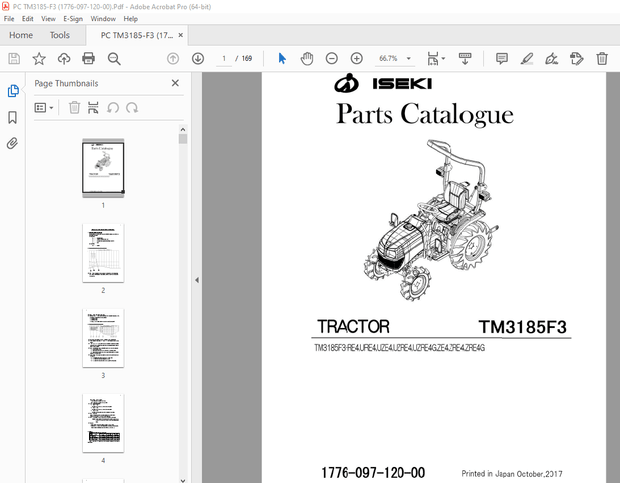Open the Window menu
Viewport: 620px width, 483px height.
pyautogui.click(x=103, y=19)
